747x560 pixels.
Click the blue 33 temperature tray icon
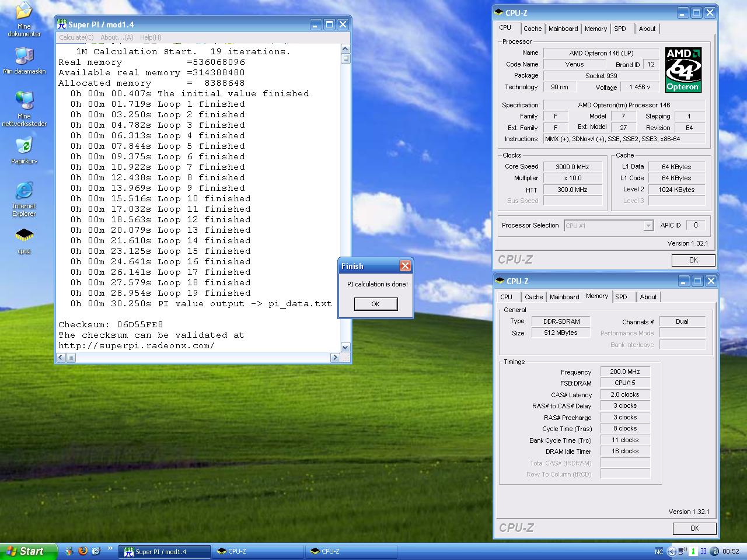[x=703, y=551]
